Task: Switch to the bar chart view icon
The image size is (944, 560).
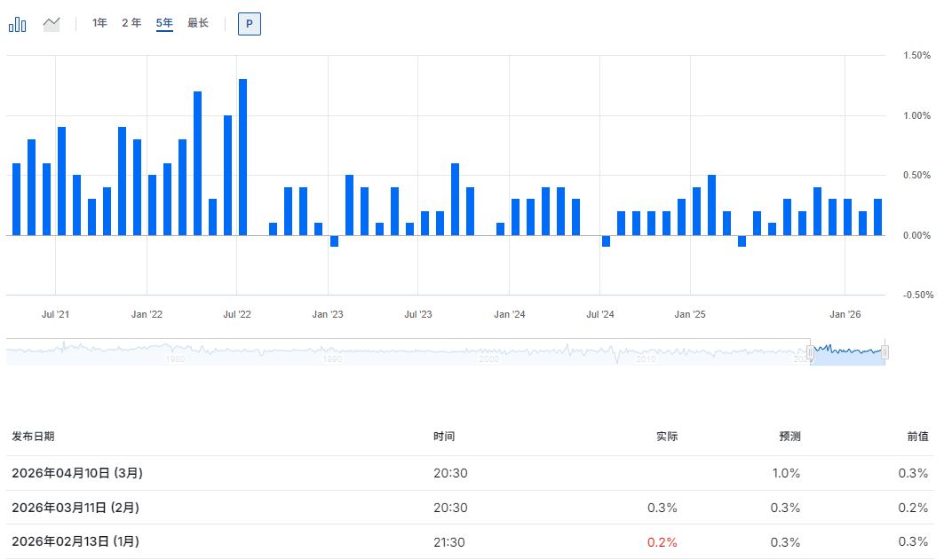Action: tap(17, 24)
